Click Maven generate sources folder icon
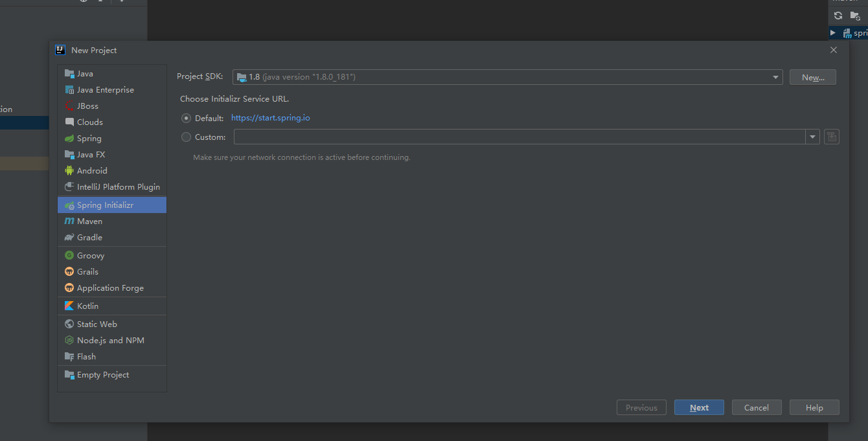 (855, 16)
